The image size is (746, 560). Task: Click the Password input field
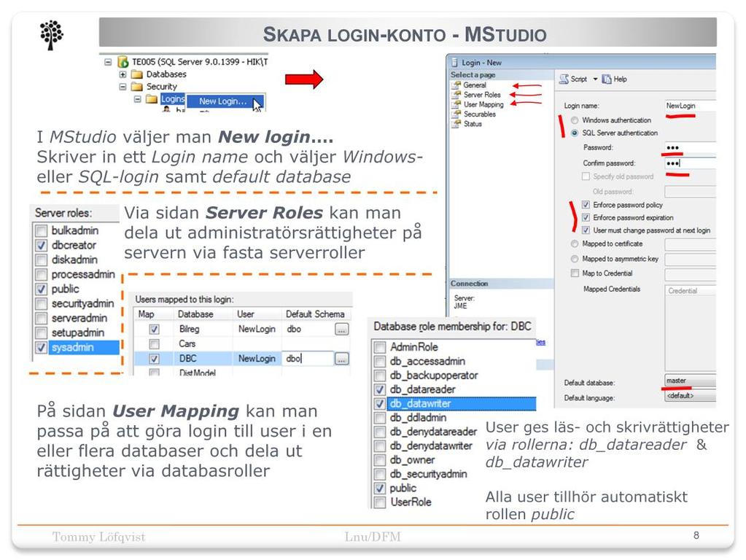tap(690, 147)
